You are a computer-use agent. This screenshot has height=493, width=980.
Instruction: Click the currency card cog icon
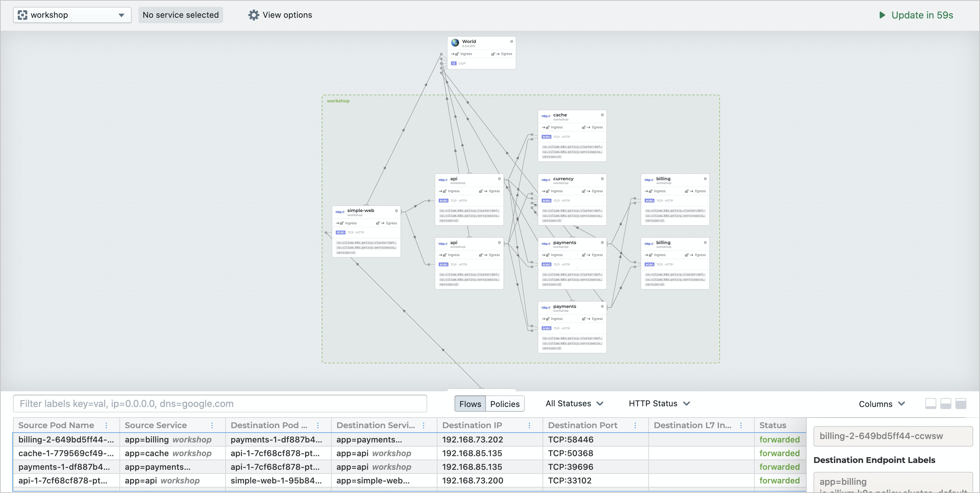(x=602, y=179)
